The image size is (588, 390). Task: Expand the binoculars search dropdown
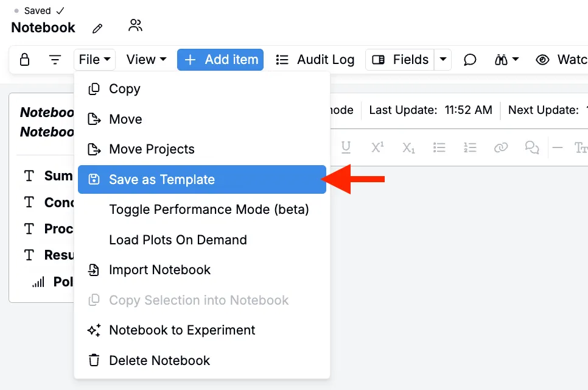click(x=506, y=60)
